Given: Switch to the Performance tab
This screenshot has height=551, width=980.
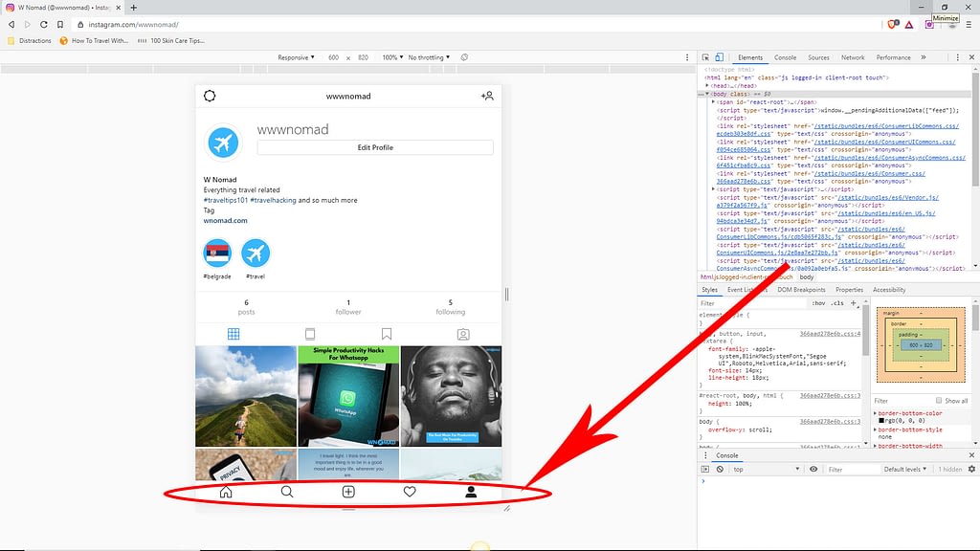Looking at the screenshot, I should 893,57.
